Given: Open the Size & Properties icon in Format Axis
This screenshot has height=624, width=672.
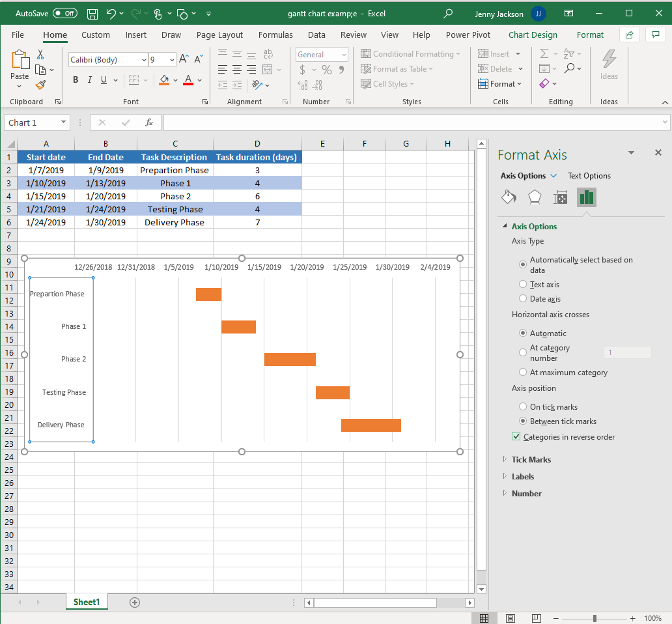Looking at the screenshot, I should click(x=560, y=197).
